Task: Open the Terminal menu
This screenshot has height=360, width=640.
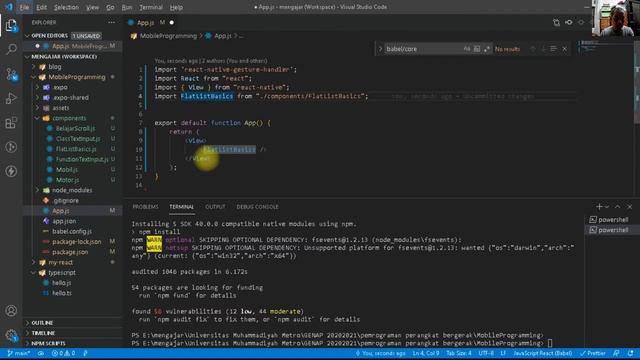Action: [151, 7]
